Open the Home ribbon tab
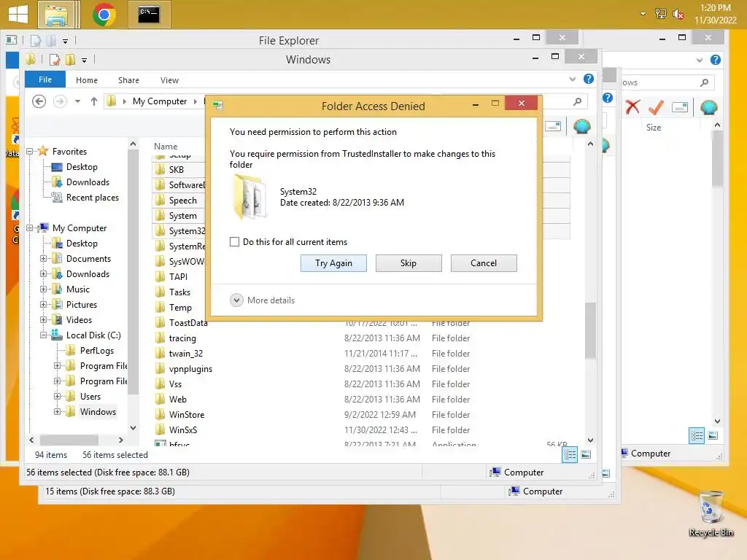747x560 pixels. pyautogui.click(x=87, y=80)
